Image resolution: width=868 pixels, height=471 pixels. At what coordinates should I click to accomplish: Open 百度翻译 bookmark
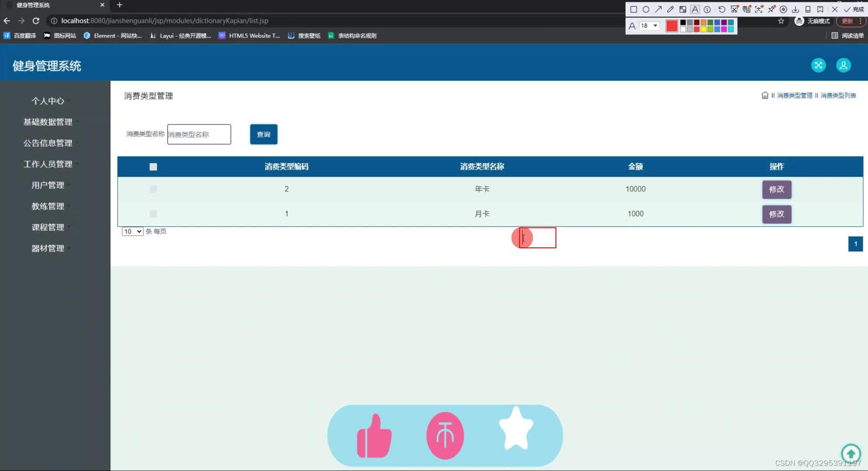20,36
